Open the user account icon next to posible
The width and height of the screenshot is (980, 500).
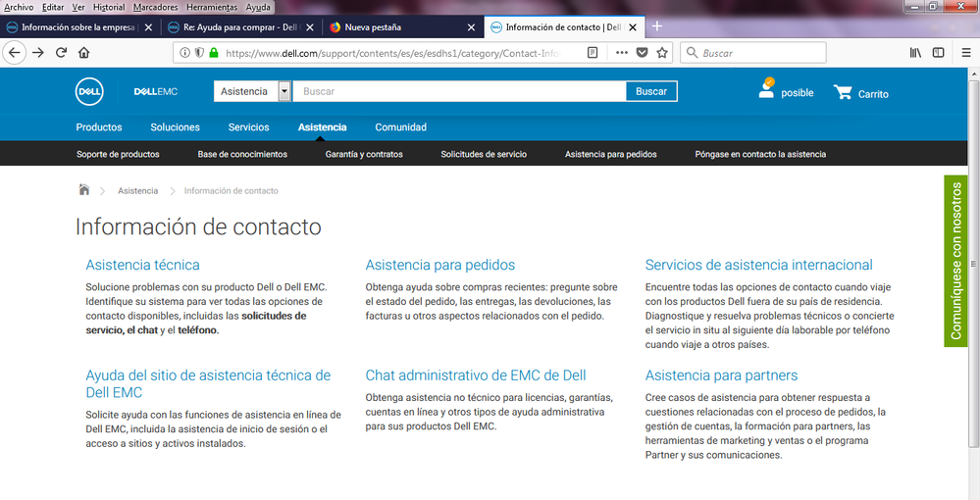pyautogui.click(x=766, y=88)
